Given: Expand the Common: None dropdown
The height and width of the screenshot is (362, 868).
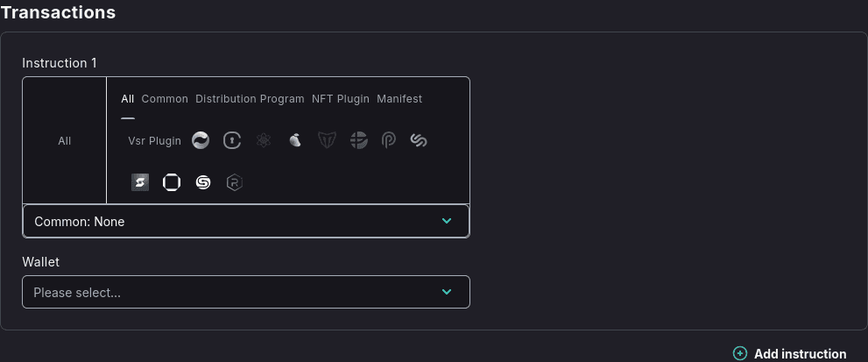Looking at the screenshot, I should 246,222.
